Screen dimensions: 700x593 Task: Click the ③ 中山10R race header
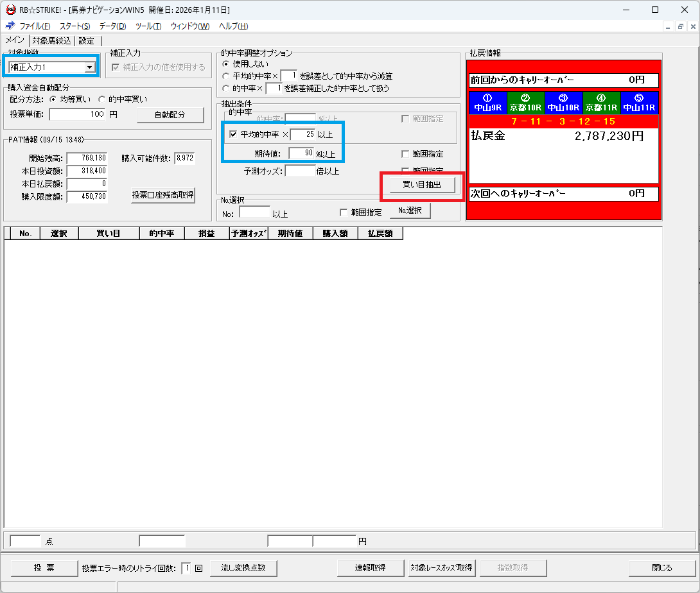(x=564, y=103)
